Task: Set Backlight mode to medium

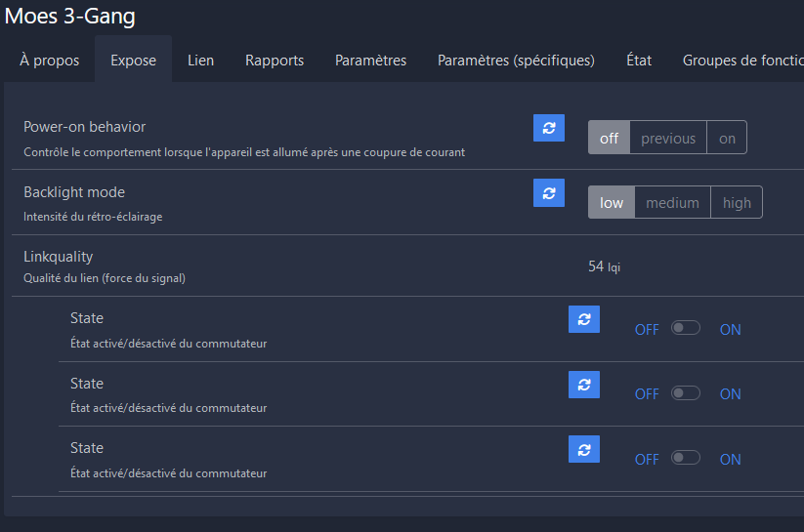Action: tap(672, 202)
